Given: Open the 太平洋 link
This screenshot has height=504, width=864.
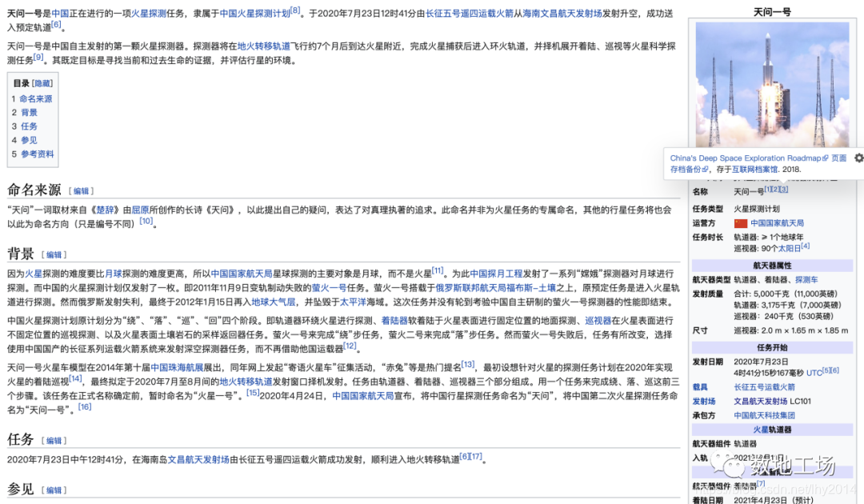Looking at the screenshot, I should click(x=354, y=302).
